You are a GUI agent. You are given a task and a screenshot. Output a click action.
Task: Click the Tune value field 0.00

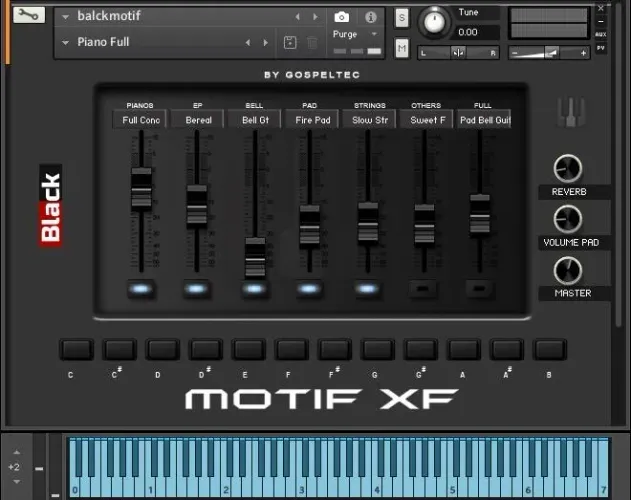pyautogui.click(x=477, y=33)
